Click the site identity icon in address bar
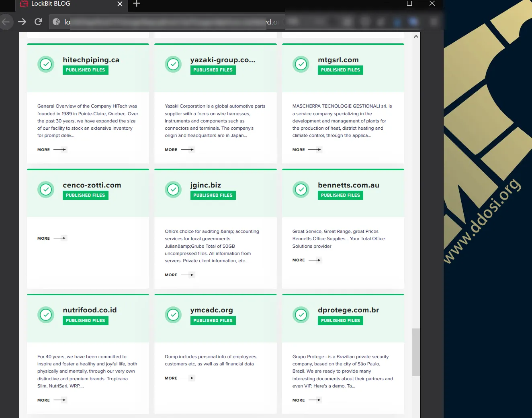Viewport: 532px width, 418px height. (57, 22)
